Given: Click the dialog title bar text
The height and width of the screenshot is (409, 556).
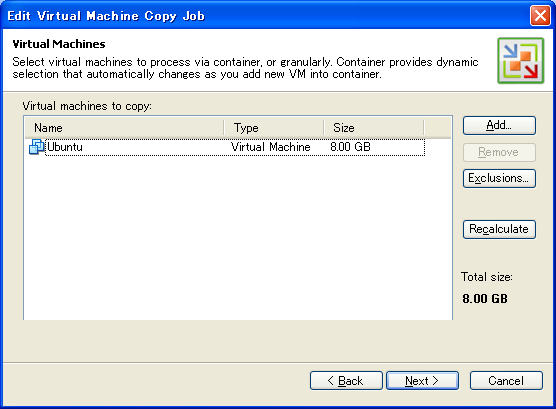Looking at the screenshot, I should click(106, 16).
